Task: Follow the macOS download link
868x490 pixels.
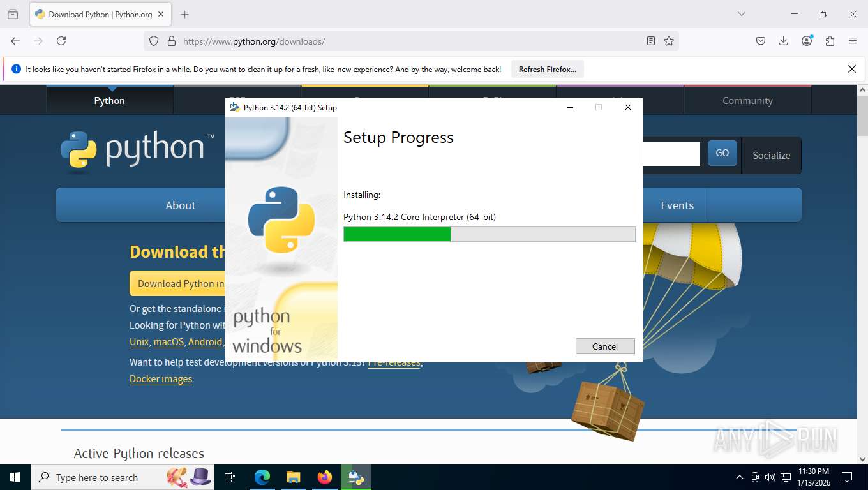Action: [x=168, y=342]
